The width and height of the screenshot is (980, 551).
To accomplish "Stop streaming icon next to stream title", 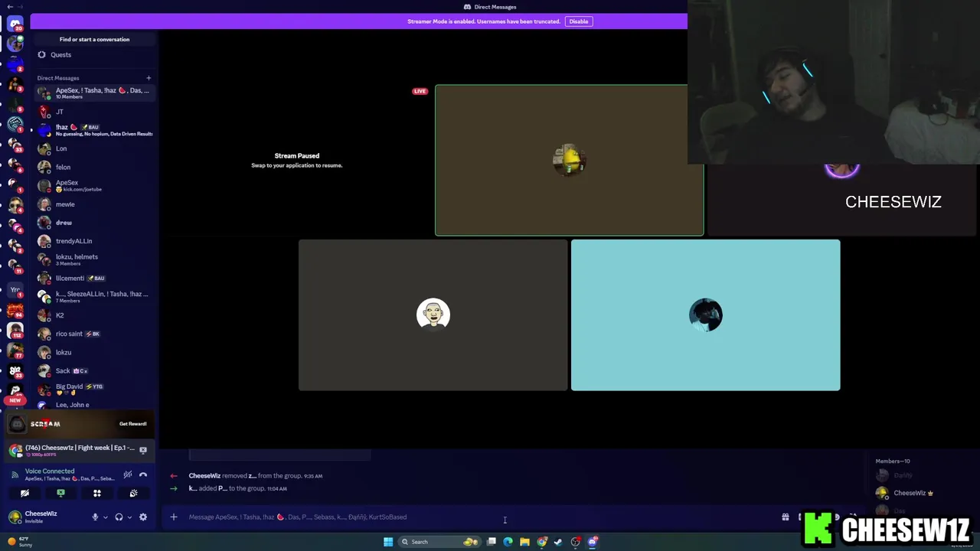I will [143, 450].
